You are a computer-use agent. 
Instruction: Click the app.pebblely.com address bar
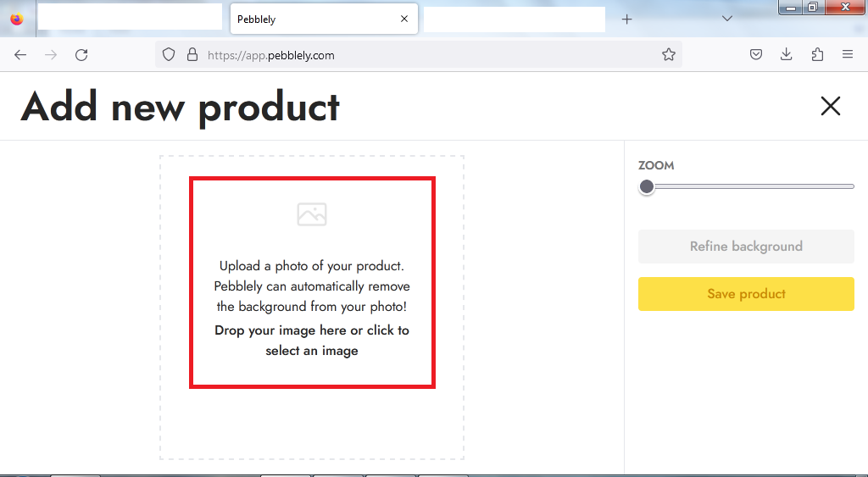424,55
